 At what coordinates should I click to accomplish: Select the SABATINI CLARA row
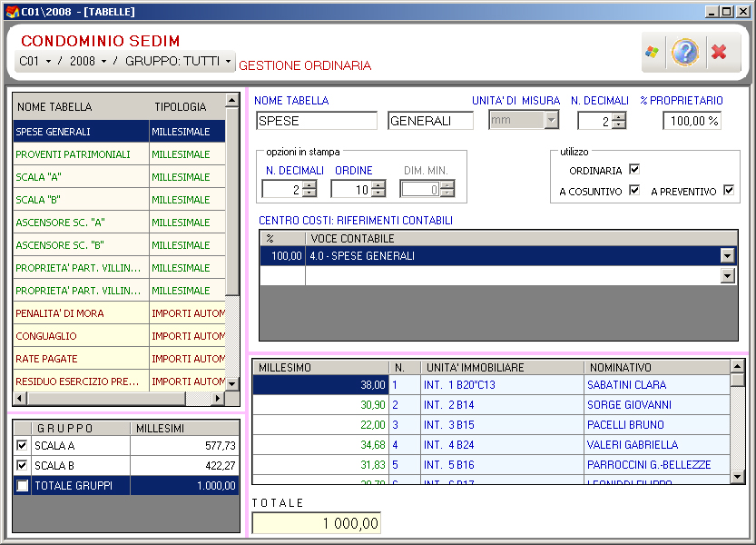[491, 385]
